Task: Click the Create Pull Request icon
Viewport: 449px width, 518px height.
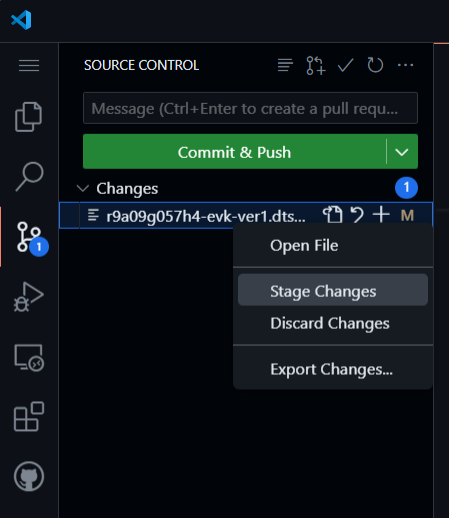Action: click(x=315, y=65)
